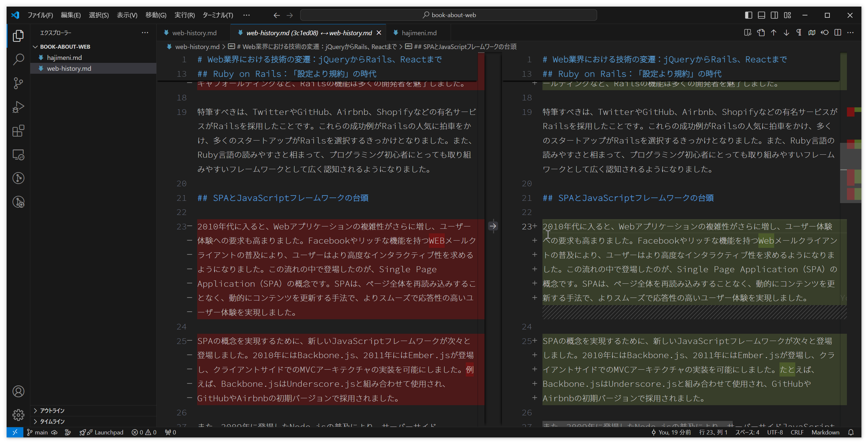Switch to the web-history.md tab
This screenshot has width=868, height=444.
(194, 33)
